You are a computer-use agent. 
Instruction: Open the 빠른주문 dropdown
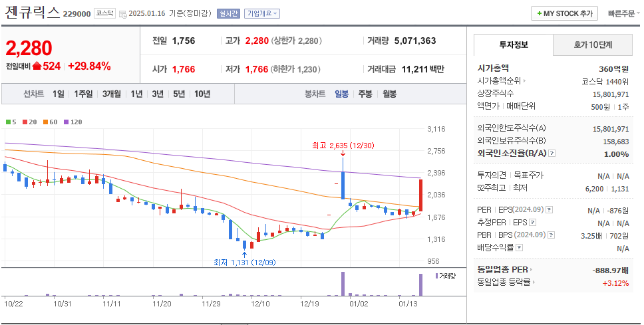(623, 13)
